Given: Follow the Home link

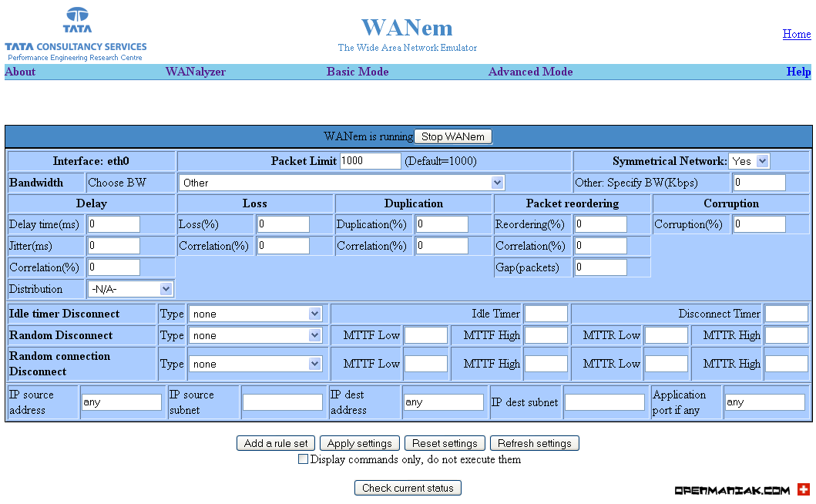Looking at the screenshot, I should coord(797,34).
